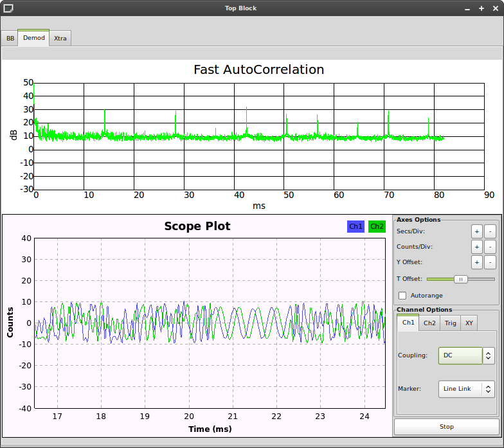Open the Coupling DC dropdown
This screenshot has width=504, height=448.
pyautogui.click(x=460, y=355)
